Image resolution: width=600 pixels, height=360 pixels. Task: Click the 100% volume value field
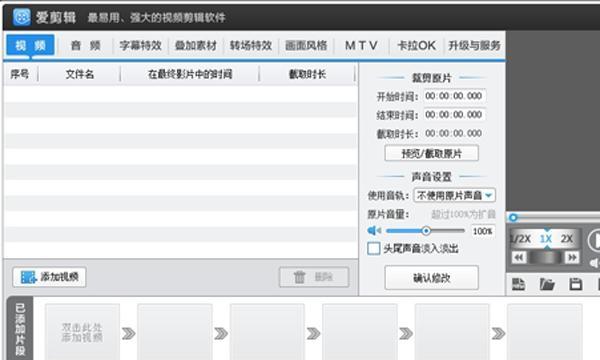(483, 231)
